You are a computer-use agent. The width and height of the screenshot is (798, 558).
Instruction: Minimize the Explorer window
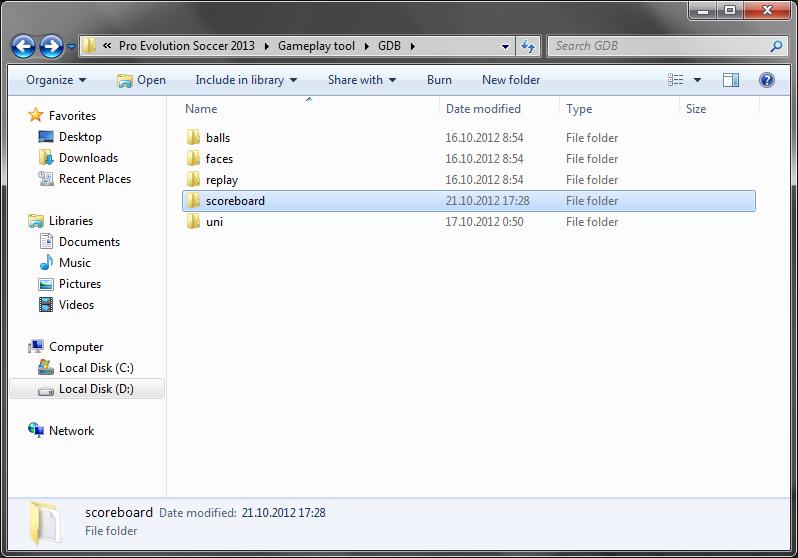pos(703,10)
